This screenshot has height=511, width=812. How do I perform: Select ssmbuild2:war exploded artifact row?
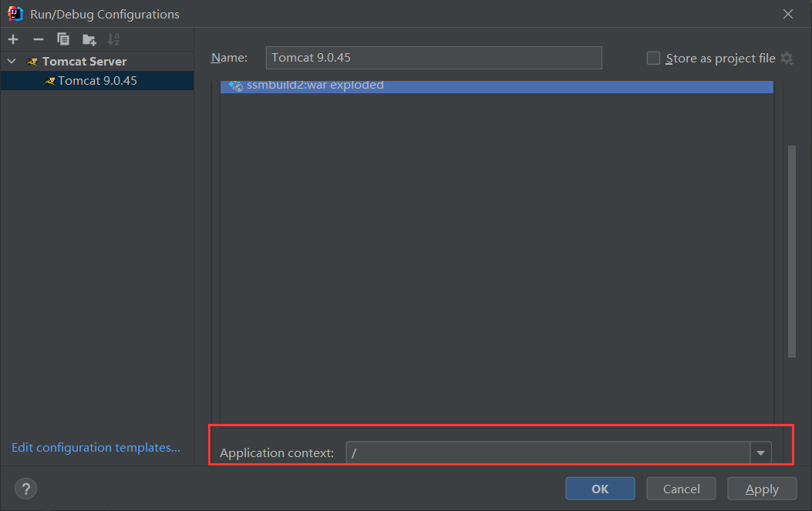[497, 86]
